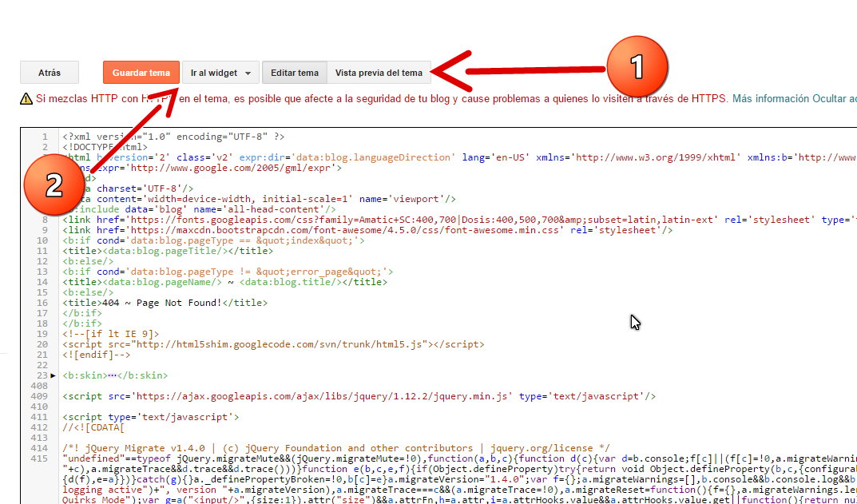Select line number 23 in the gutter
The width and height of the screenshot is (857, 504).
[44, 375]
